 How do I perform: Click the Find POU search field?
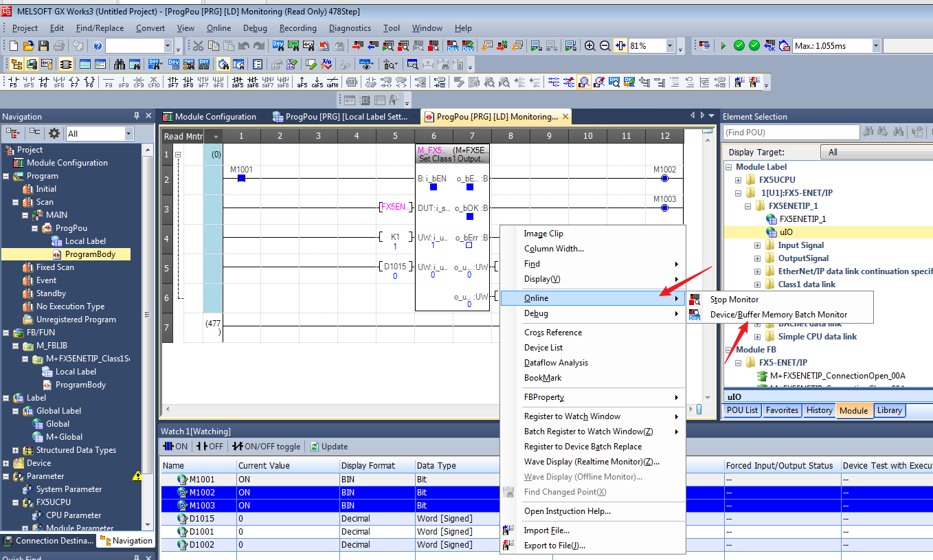[x=790, y=133]
